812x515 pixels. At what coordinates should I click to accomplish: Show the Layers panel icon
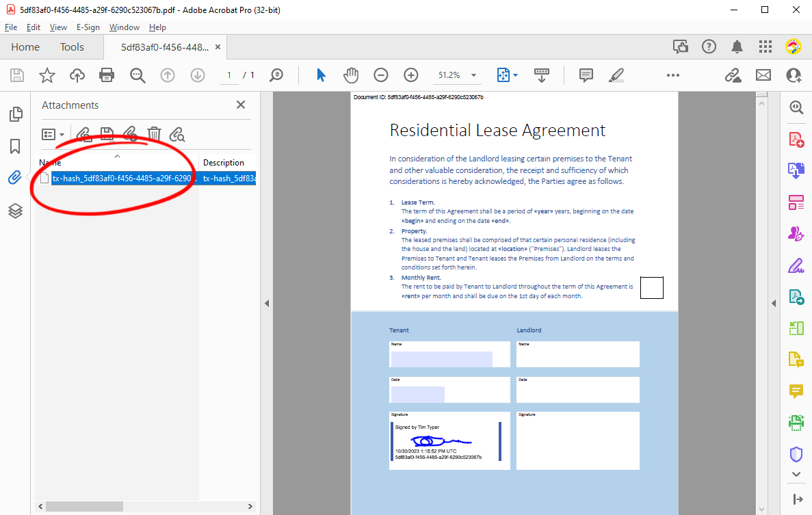coord(15,211)
